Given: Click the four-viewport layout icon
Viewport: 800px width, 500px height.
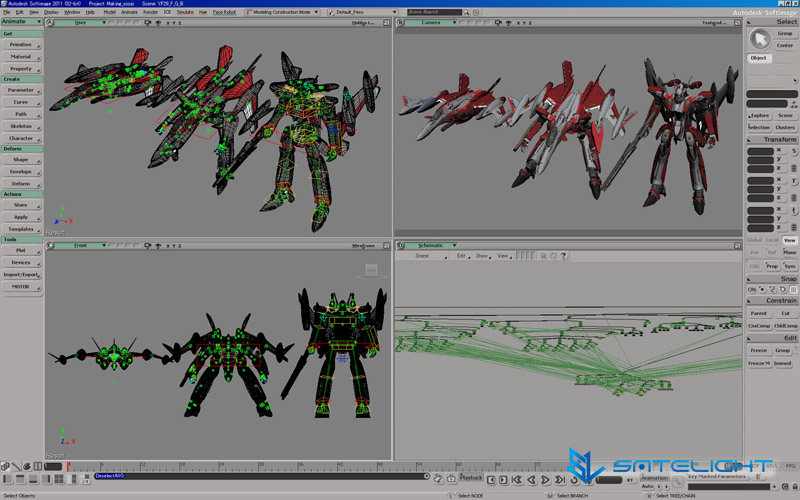Looking at the screenshot, I should (x=59, y=479).
